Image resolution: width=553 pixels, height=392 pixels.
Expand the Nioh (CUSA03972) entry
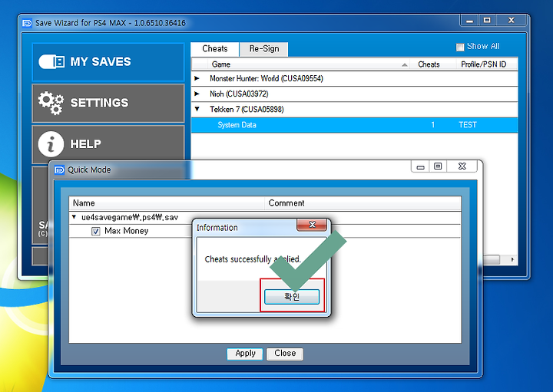tap(197, 94)
